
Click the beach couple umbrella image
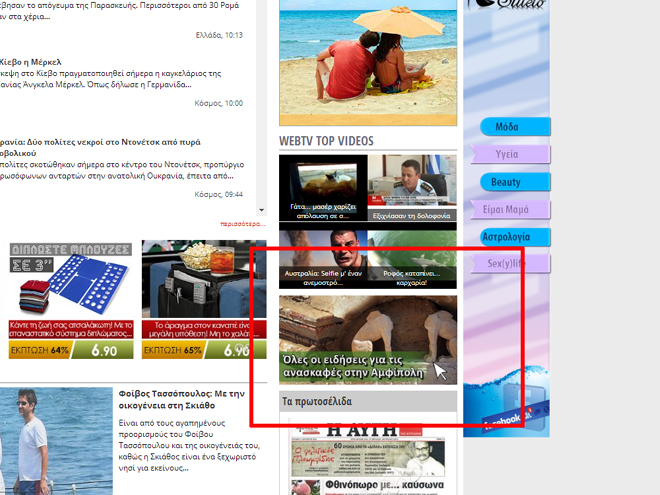(x=367, y=60)
